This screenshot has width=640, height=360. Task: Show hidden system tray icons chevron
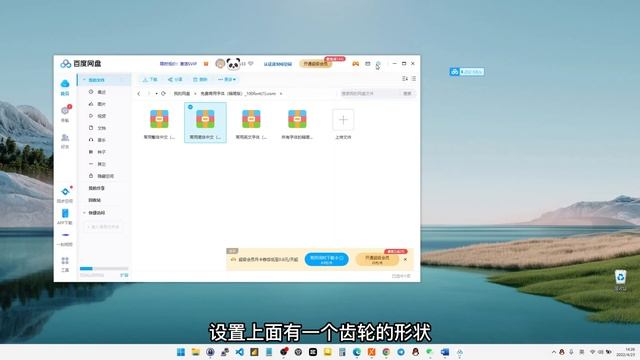[x=554, y=352]
